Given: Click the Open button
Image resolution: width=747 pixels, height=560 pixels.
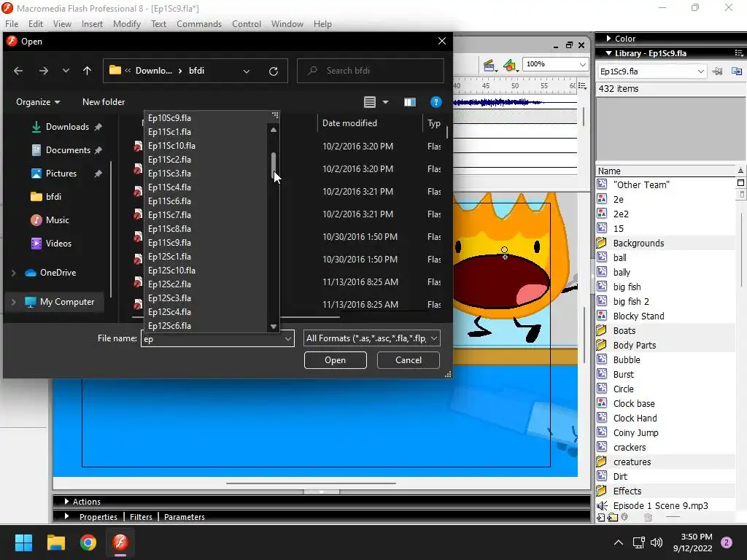Looking at the screenshot, I should [x=336, y=360].
